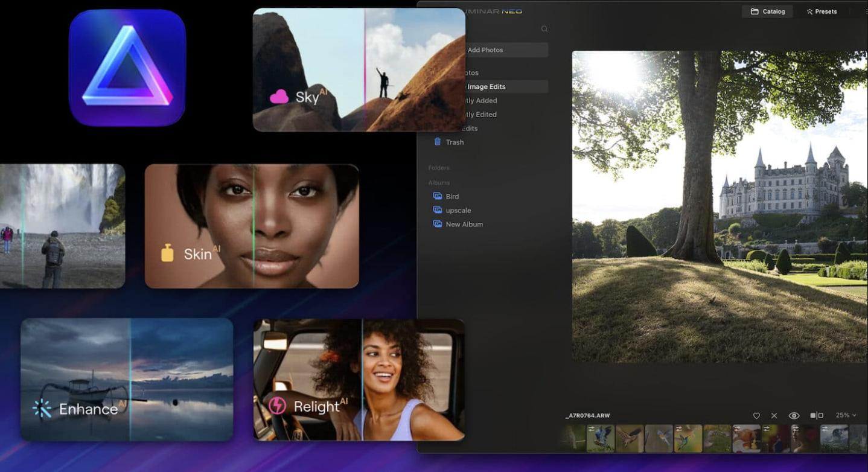Click the trash can icon in the sidebar
The width and height of the screenshot is (868, 472).
coord(438,142)
